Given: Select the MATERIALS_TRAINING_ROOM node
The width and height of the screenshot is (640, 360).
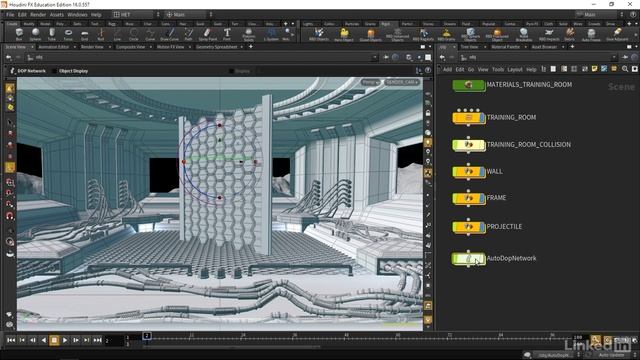Looking at the screenshot, I should tap(469, 85).
